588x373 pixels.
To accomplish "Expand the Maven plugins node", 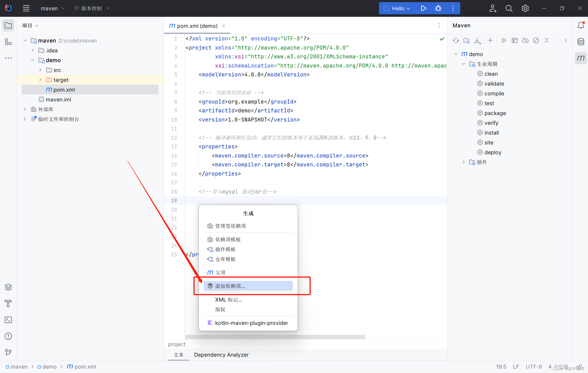I will click(463, 162).
